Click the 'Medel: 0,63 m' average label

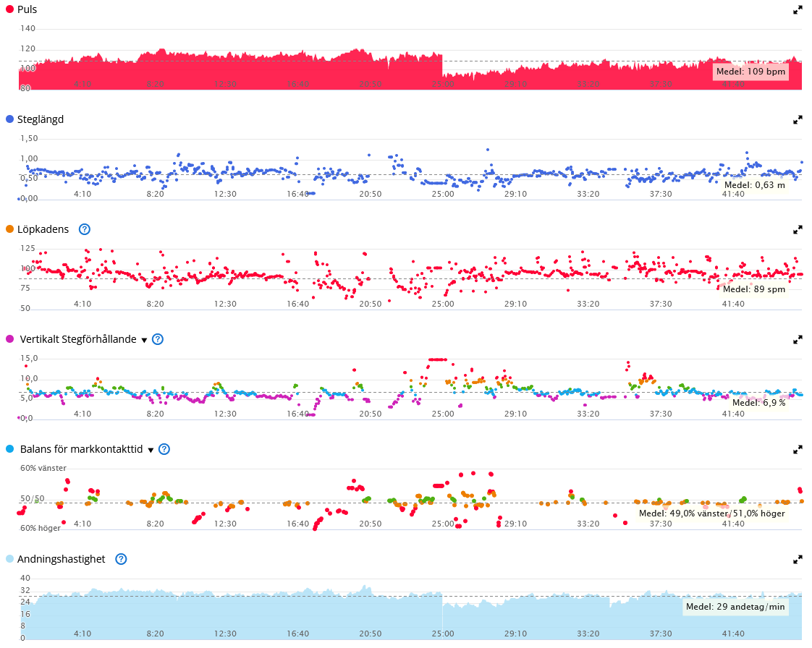[x=755, y=184]
